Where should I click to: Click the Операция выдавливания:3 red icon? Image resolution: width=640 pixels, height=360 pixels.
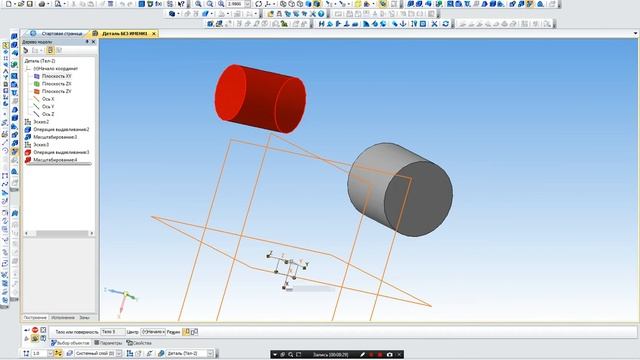point(28,152)
